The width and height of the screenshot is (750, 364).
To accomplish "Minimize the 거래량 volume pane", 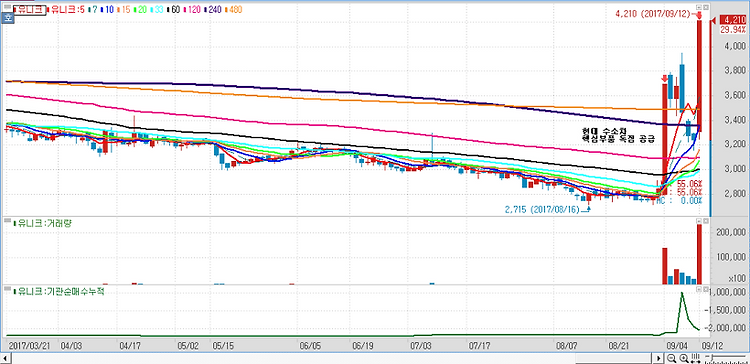I will click(699, 221).
